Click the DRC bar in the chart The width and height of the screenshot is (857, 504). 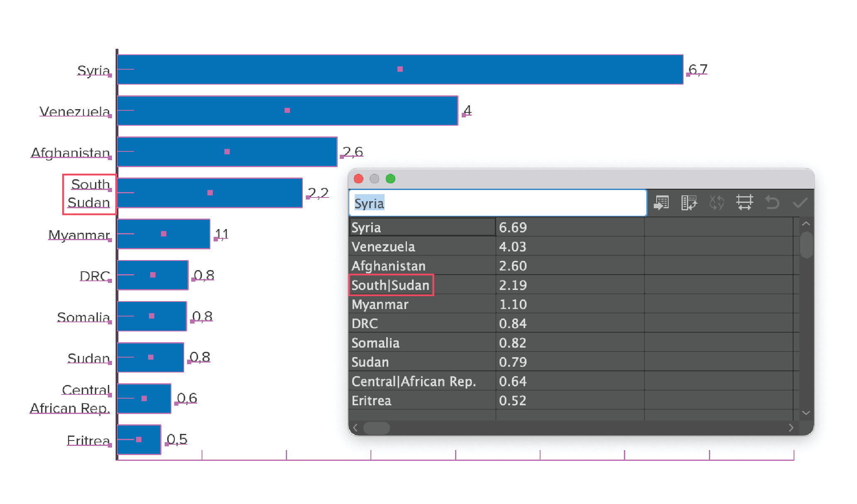[x=153, y=275]
